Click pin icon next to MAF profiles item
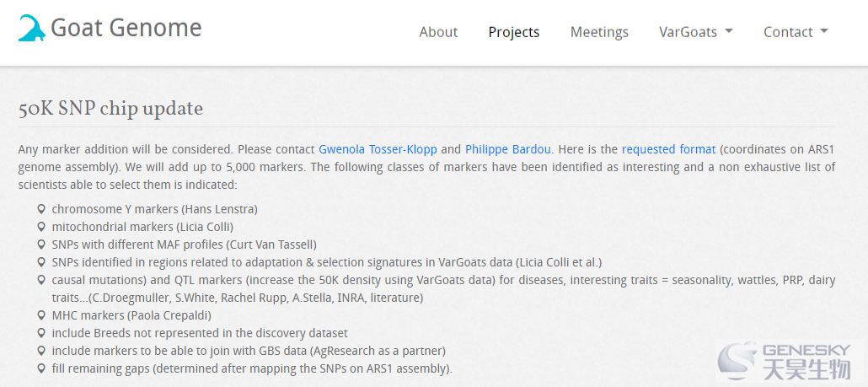The height and width of the screenshot is (387, 868). [40, 245]
